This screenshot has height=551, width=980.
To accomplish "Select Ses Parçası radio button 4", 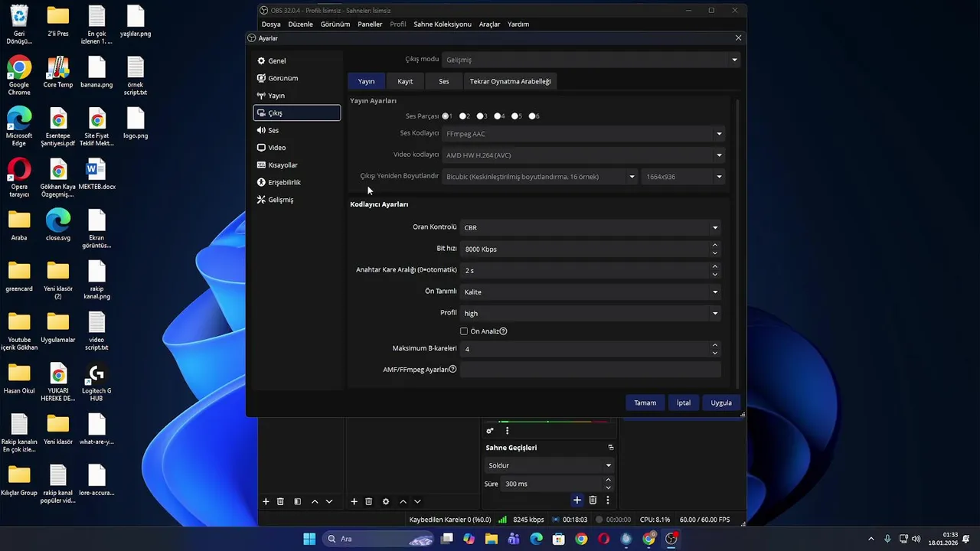I will (498, 116).
